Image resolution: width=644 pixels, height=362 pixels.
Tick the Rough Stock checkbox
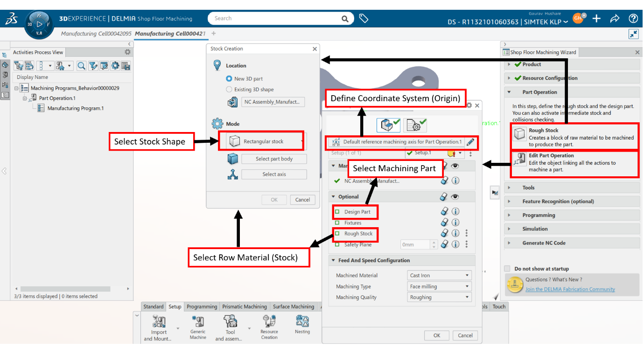point(337,234)
